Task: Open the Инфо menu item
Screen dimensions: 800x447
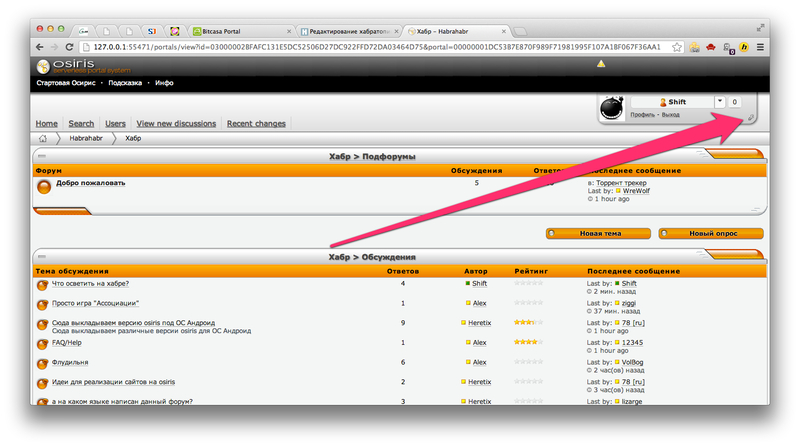Action: [x=164, y=83]
